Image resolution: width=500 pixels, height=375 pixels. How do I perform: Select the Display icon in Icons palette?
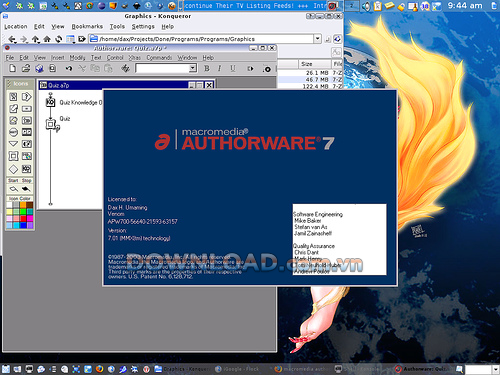[x=13, y=97]
